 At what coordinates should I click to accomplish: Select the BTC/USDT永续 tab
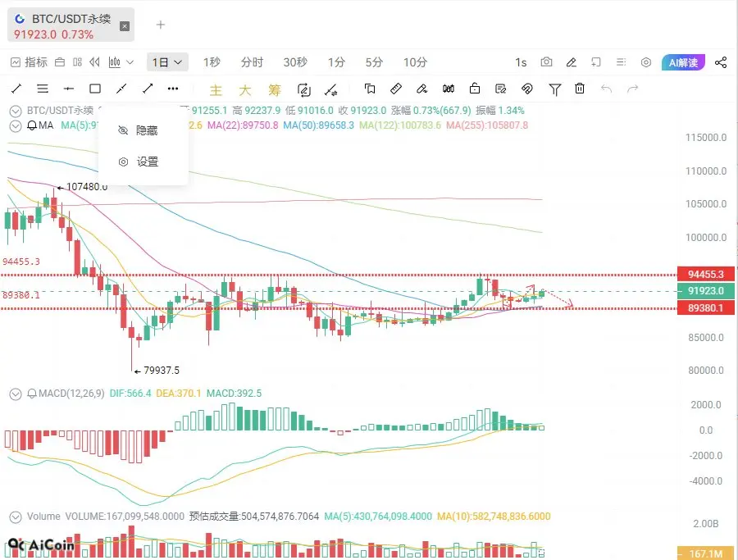point(71,25)
